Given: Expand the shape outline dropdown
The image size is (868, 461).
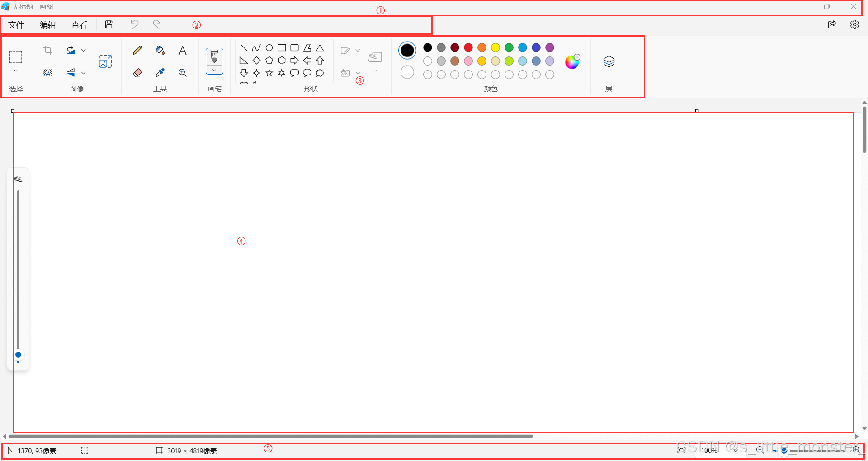Looking at the screenshot, I should pyautogui.click(x=358, y=50).
